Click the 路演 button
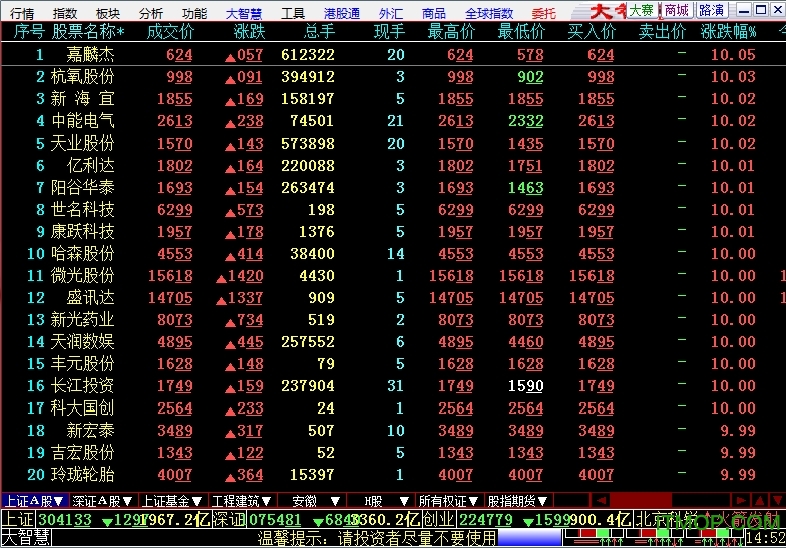786x548 pixels. tap(711, 10)
